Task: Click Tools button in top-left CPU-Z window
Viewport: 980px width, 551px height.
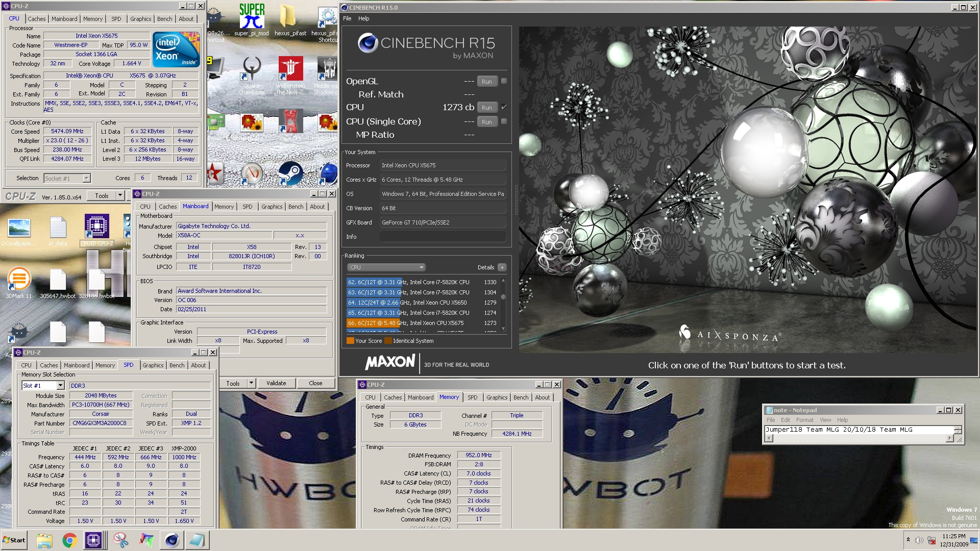Action: (x=102, y=196)
